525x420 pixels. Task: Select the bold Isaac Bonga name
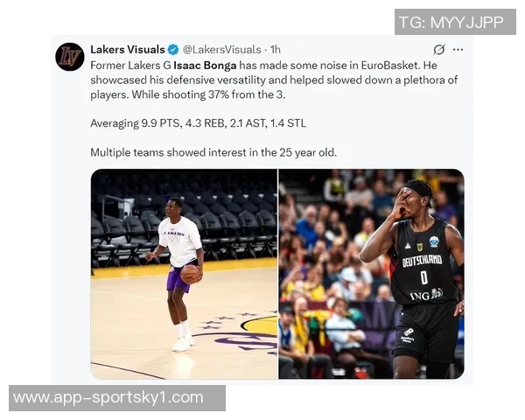pyautogui.click(x=205, y=65)
